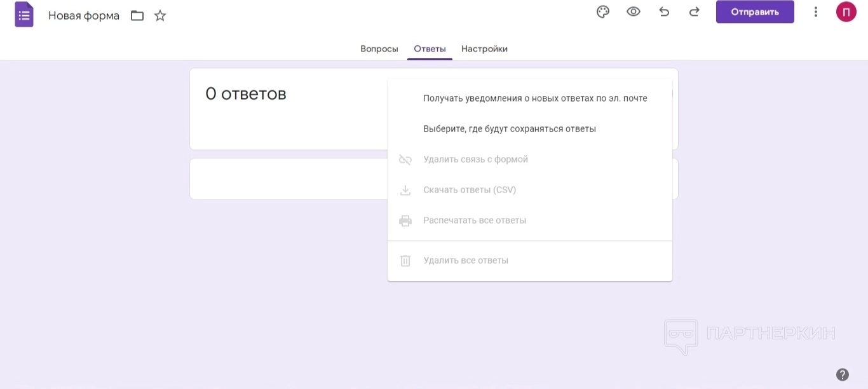Image resolution: width=868 pixels, height=389 pixels.
Task: Redo the last action
Action: (695, 12)
